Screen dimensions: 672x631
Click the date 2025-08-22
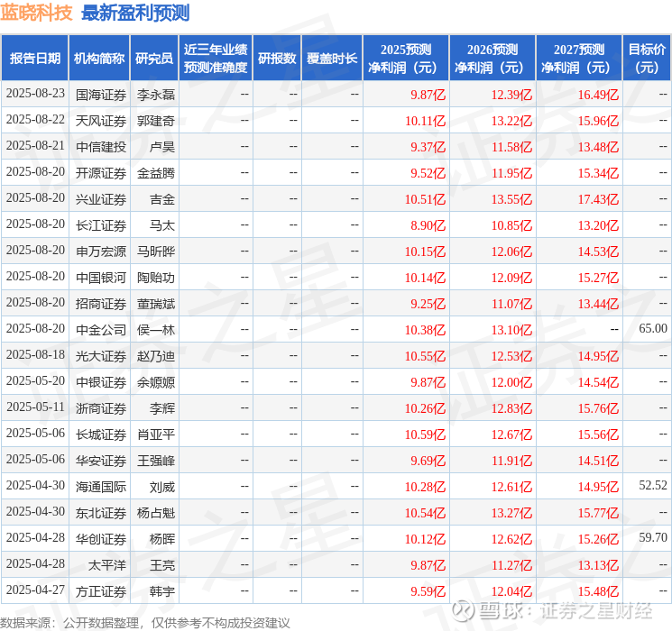tap(35, 120)
